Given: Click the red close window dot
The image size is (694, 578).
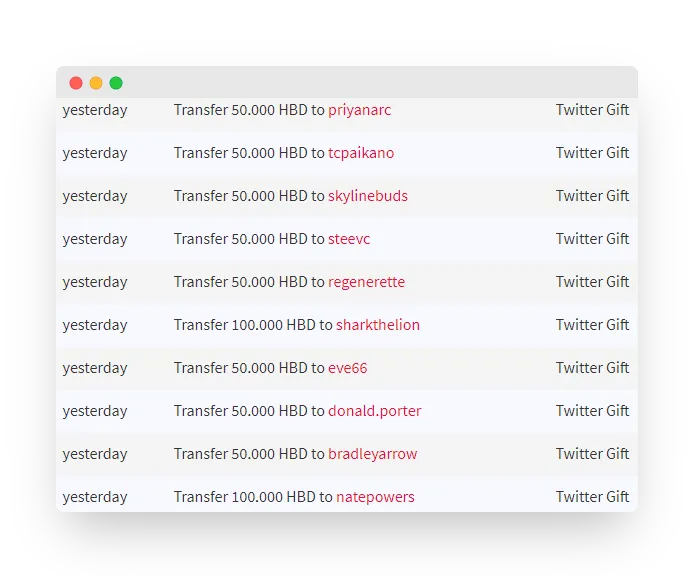Looking at the screenshot, I should 76,83.
